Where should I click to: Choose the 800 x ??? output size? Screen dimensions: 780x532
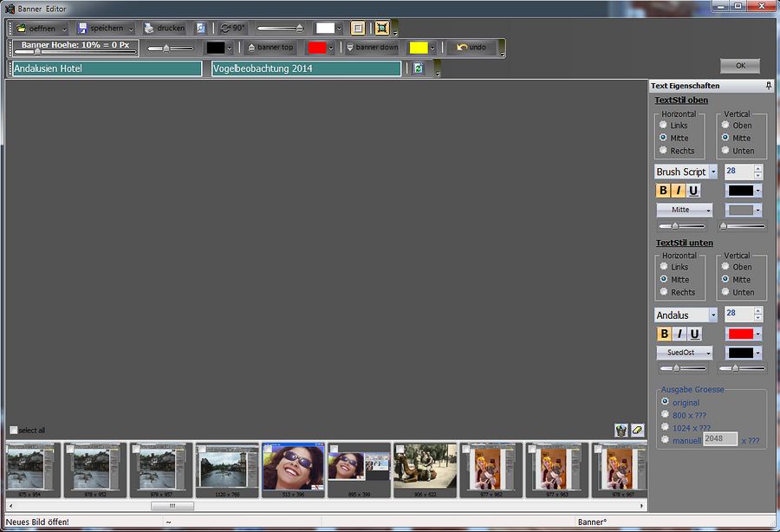click(665, 415)
